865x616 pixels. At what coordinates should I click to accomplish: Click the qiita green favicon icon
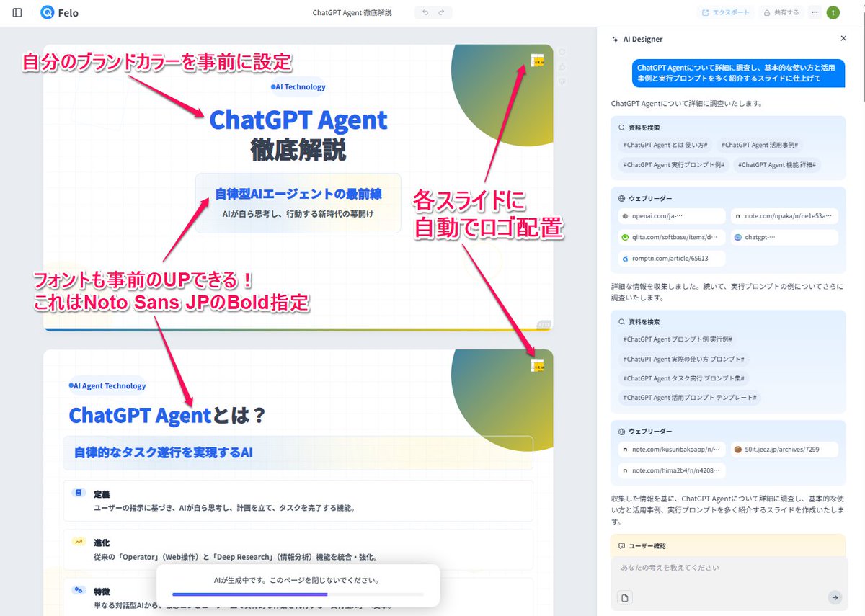coord(625,237)
